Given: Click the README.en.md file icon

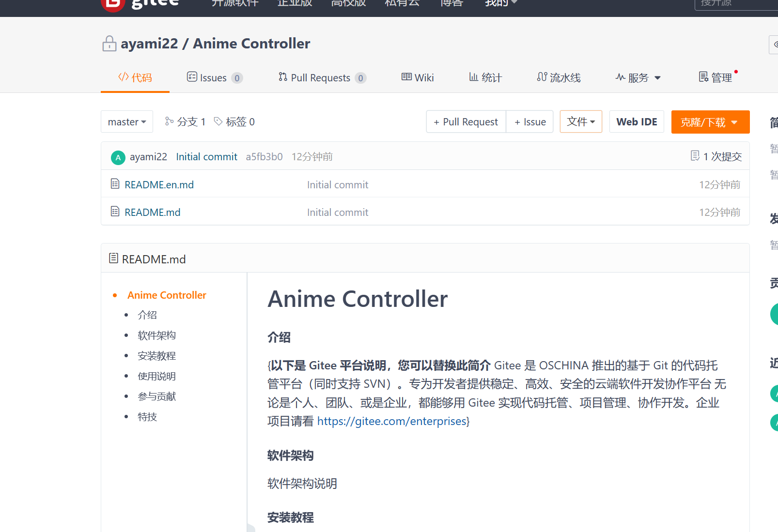Looking at the screenshot, I should coord(115,184).
